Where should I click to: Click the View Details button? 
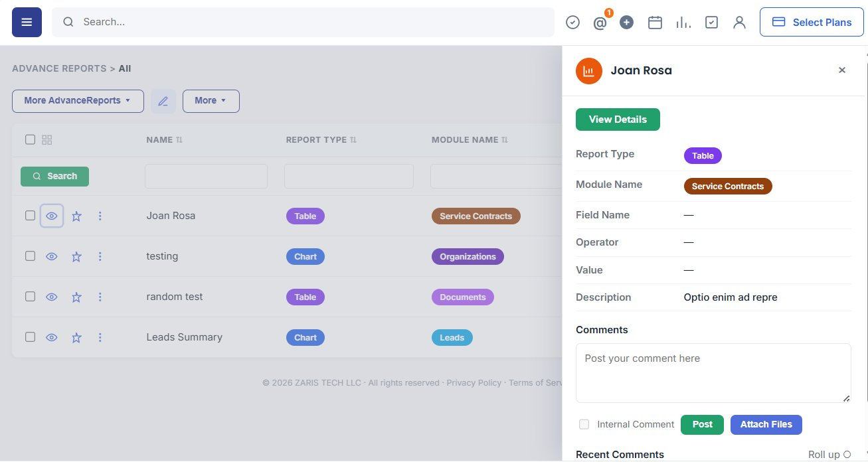click(x=618, y=119)
